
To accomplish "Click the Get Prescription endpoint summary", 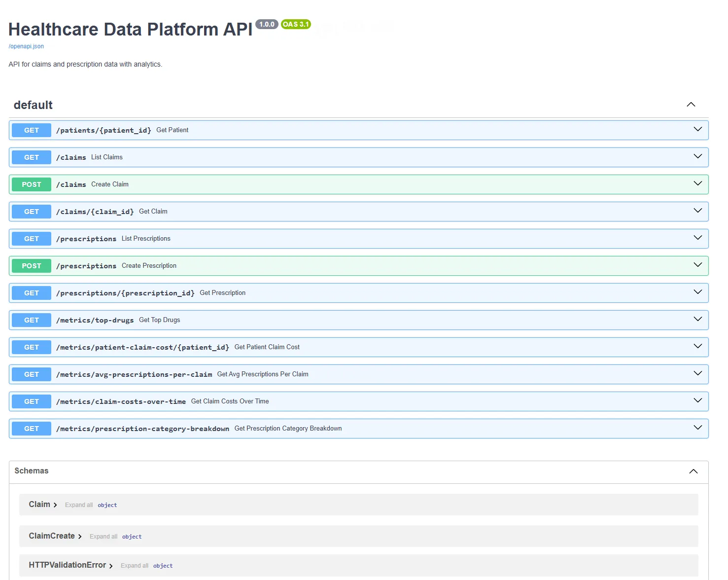I will pyautogui.click(x=222, y=293).
